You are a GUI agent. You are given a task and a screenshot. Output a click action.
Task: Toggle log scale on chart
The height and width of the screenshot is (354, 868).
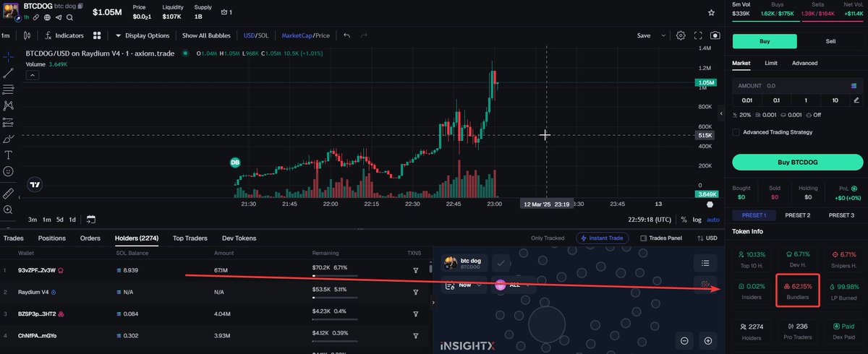coord(697,219)
